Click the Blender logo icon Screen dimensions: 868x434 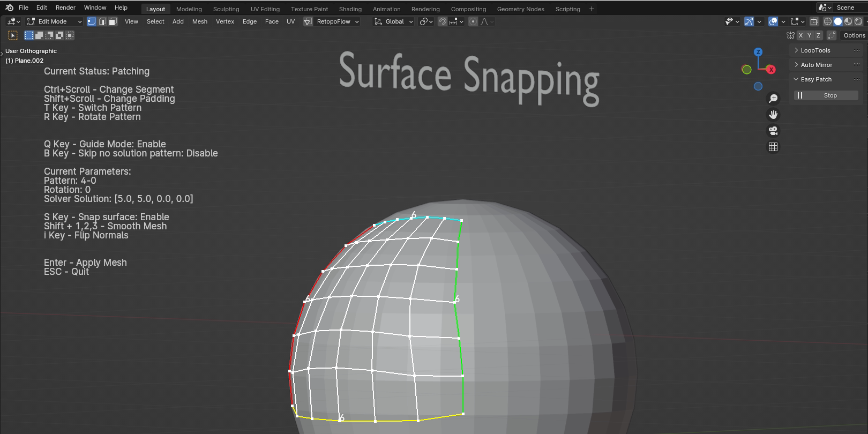click(9, 8)
